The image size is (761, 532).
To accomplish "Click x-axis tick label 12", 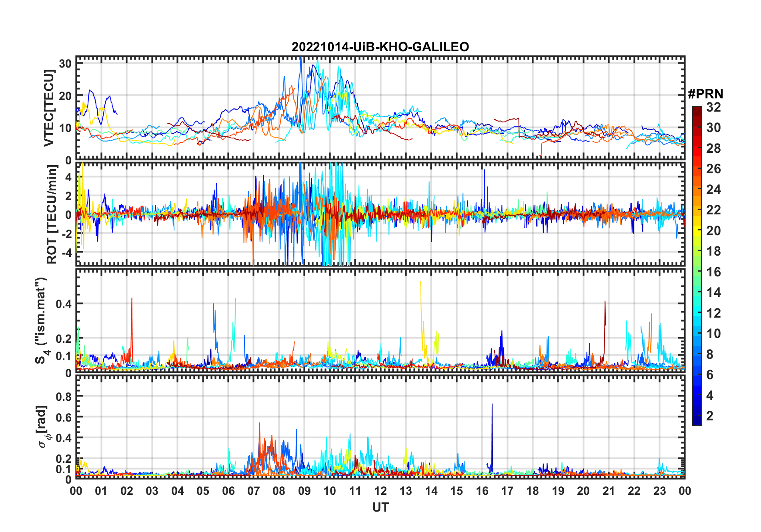I will point(380,491).
